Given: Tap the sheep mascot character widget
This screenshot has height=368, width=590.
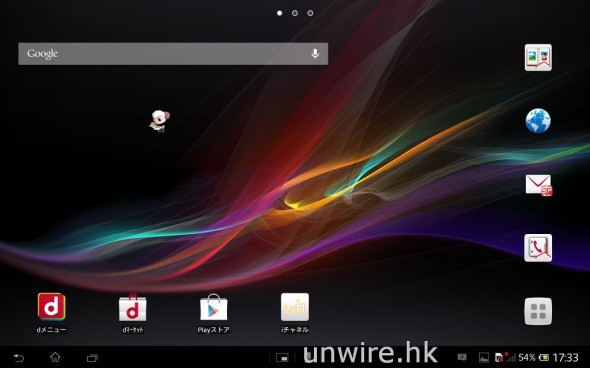Looking at the screenshot, I should click(x=160, y=121).
